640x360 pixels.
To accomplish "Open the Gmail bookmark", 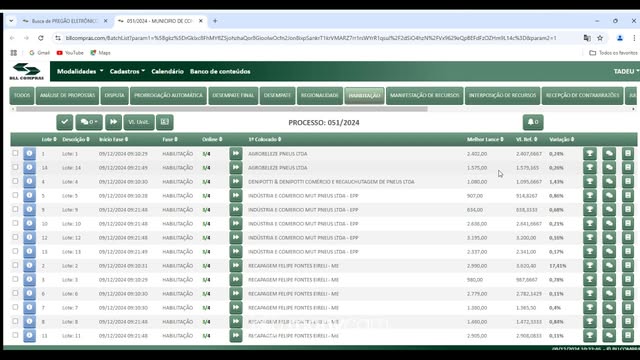I will click(x=39, y=53).
